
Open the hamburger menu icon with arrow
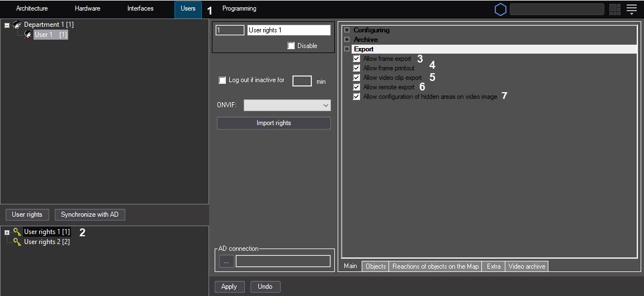[x=632, y=9]
